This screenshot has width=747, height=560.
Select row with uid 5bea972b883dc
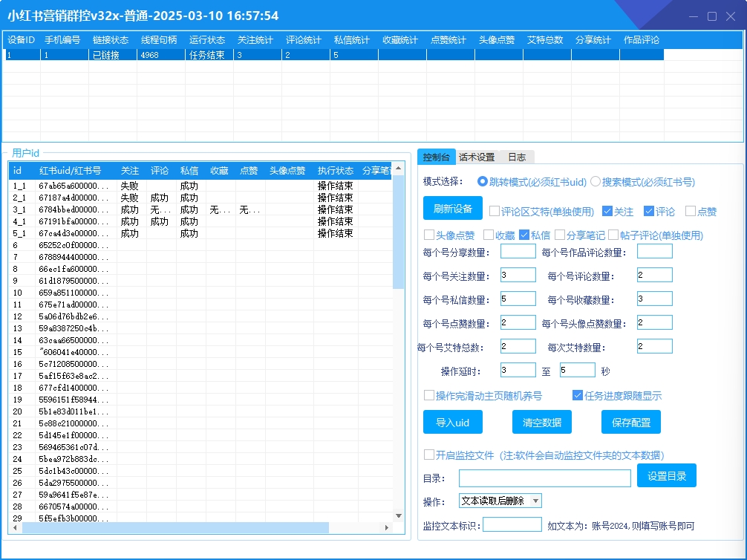click(x=200, y=459)
